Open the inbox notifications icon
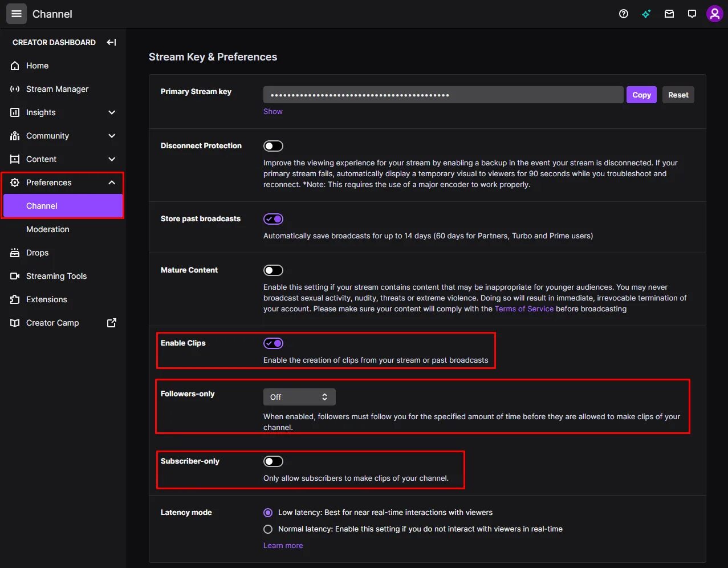Image resolution: width=728 pixels, height=568 pixels. click(669, 14)
